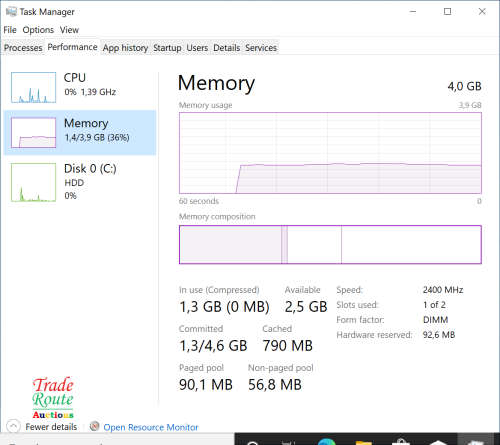Switch to the Services tab
500x445 pixels.
click(x=261, y=48)
